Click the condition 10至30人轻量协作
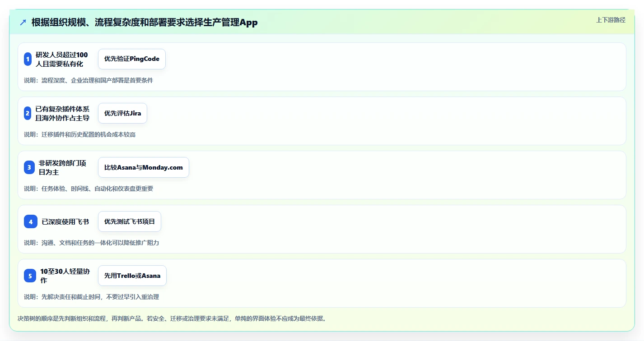The image size is (644, 341). [x=65, y=276]
